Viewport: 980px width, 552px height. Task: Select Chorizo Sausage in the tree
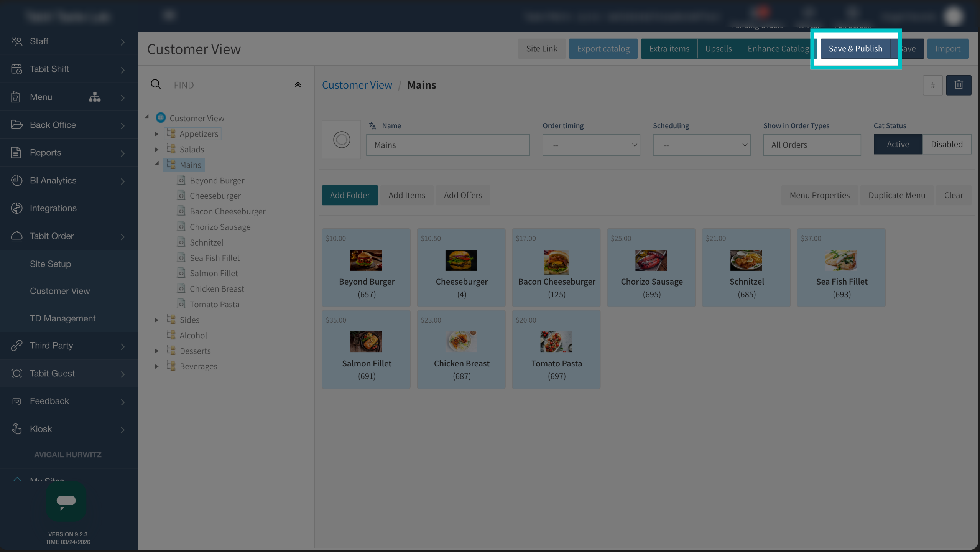220,227
